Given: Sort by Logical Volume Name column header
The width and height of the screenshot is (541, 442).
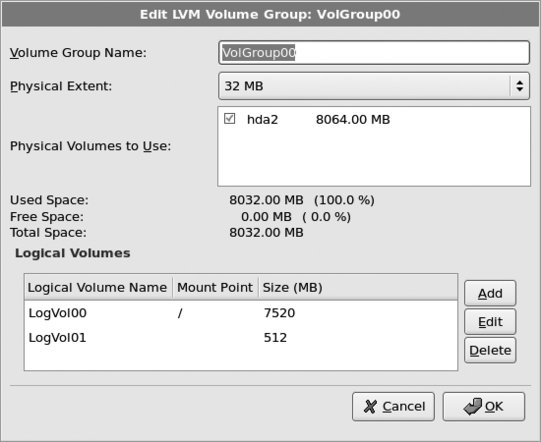Looking at the screenshot, I should coord(98,287).
